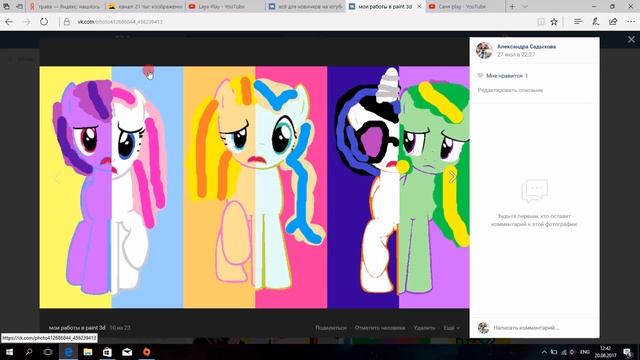The height and width of the screenshot is (360, 640).
Task: Expand the tab previews chevron
Action: click(525, 7)
